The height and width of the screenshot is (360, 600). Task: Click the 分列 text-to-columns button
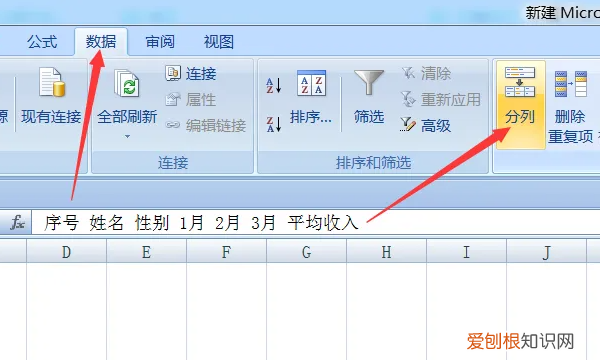(520, 105)
